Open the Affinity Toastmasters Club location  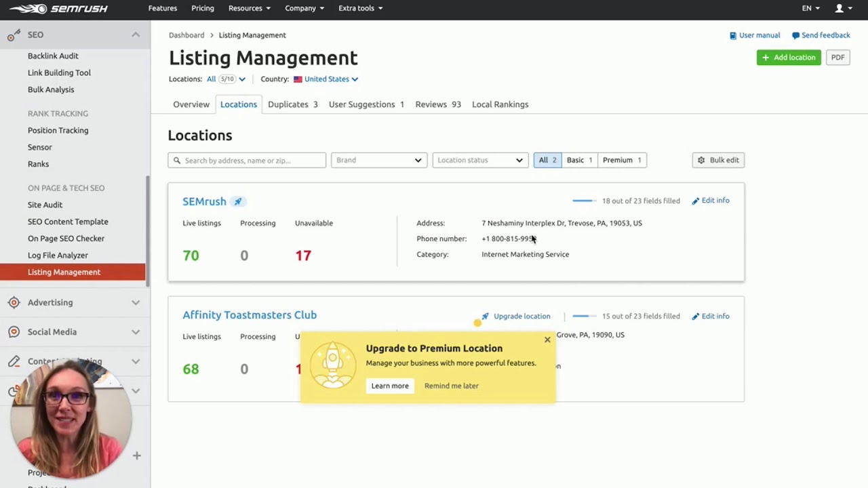click(x=250, y=315)
